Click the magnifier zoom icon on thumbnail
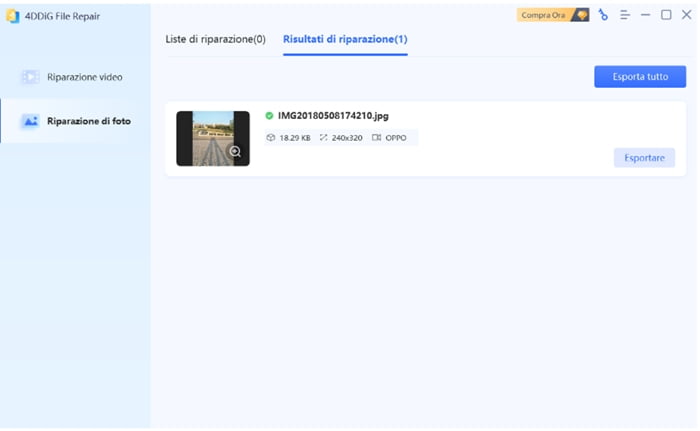This screenshot has height=431, width=700. click(x=235, y=152)
